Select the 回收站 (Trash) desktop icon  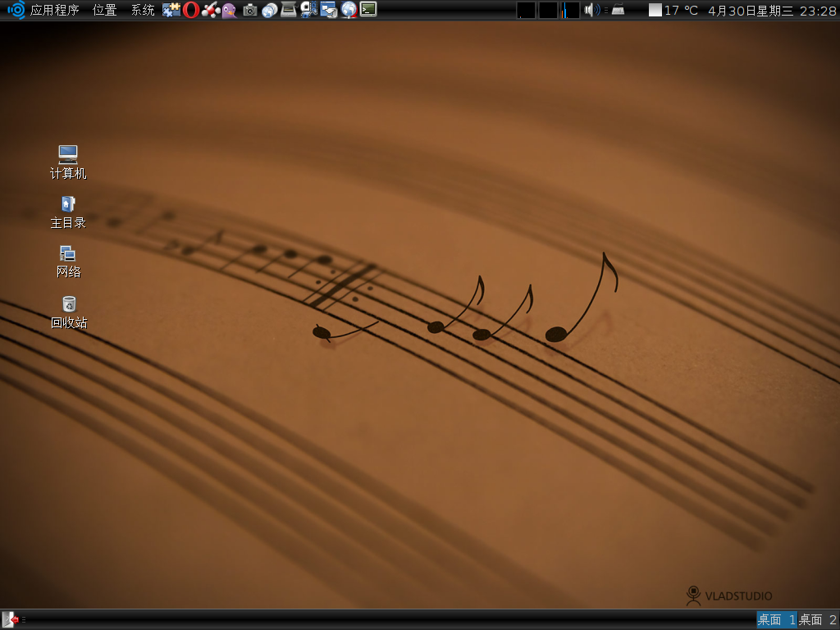(69, 313)
